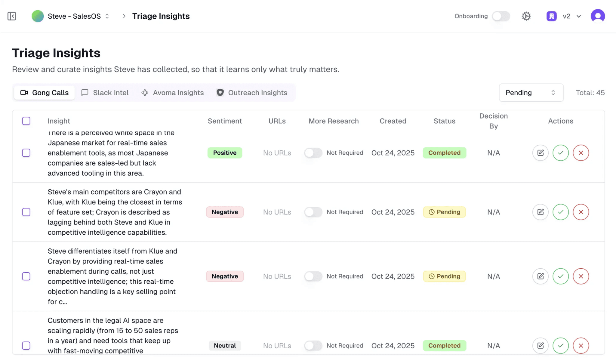
Task: Edit the Japanese market insight
Action: tap(540, 153)
